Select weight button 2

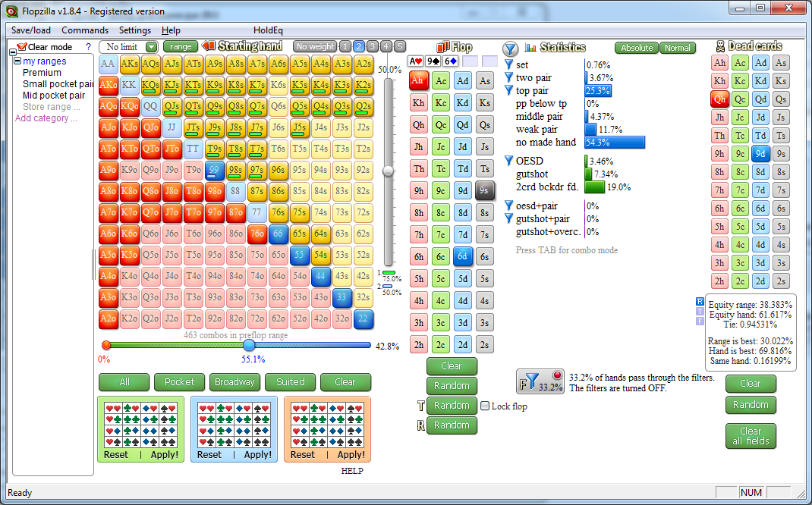359,46
